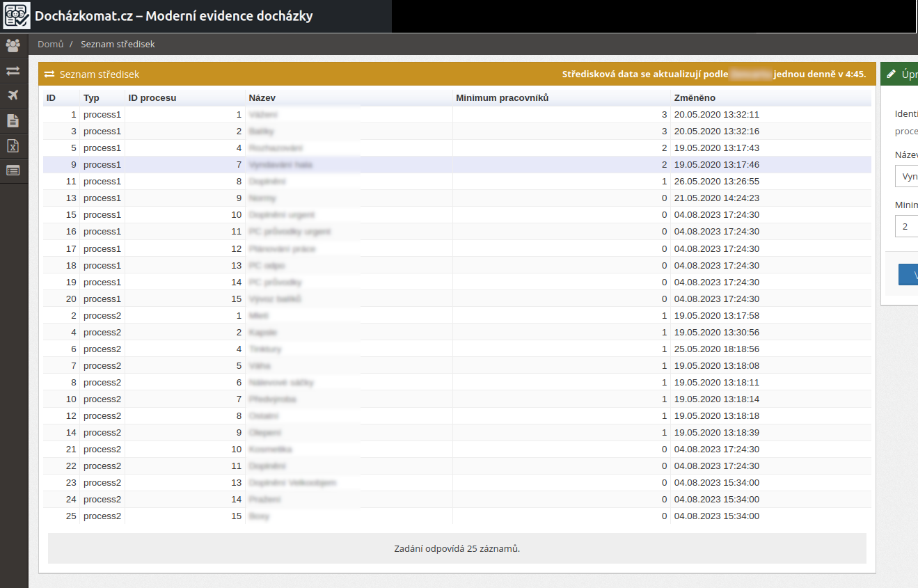Select row changed 26.05.2020 13:26:55
918x588 pixels.
457,181
